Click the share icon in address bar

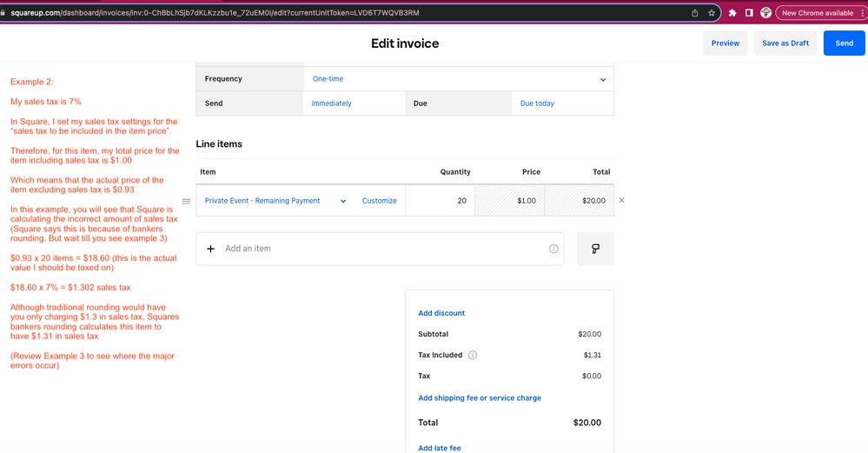pyautogui.click(x=694, y=13)
